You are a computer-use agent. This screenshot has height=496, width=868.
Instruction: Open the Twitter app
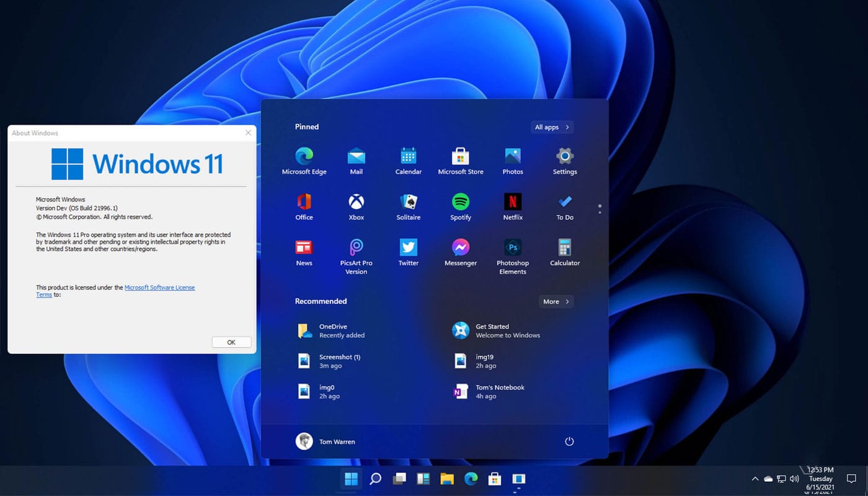tap(408, 252)
